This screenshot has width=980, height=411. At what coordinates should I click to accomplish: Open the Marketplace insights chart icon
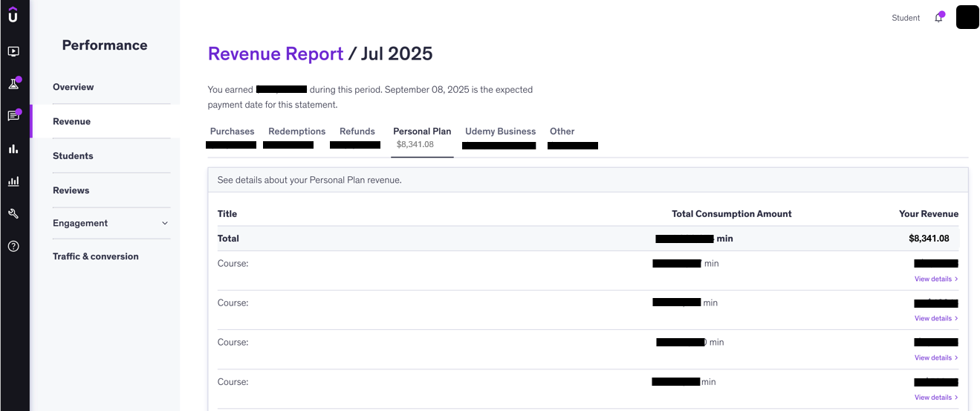[x=13, y=181]
